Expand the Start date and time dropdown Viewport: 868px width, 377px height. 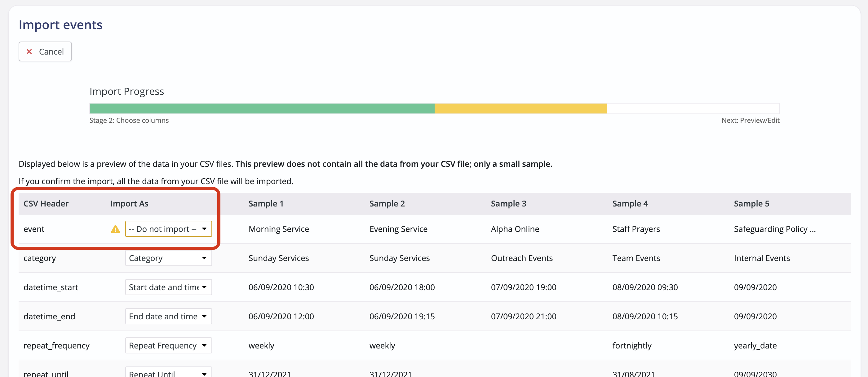(168, 287)
